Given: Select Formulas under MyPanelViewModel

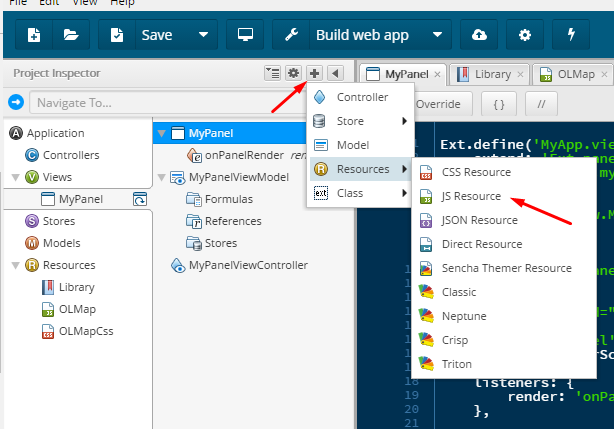Looking at the screenshot, I should (x=229, y=199).
